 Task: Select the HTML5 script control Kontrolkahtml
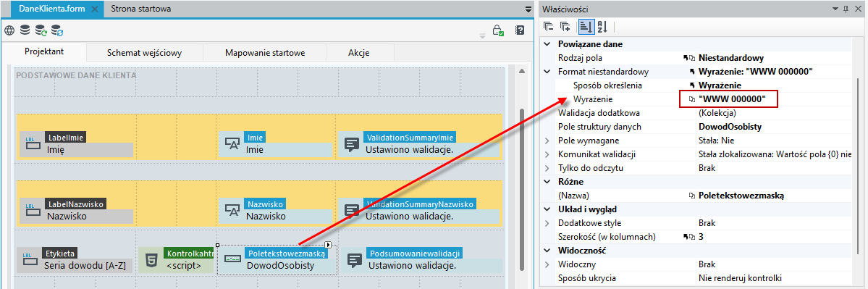177,259
